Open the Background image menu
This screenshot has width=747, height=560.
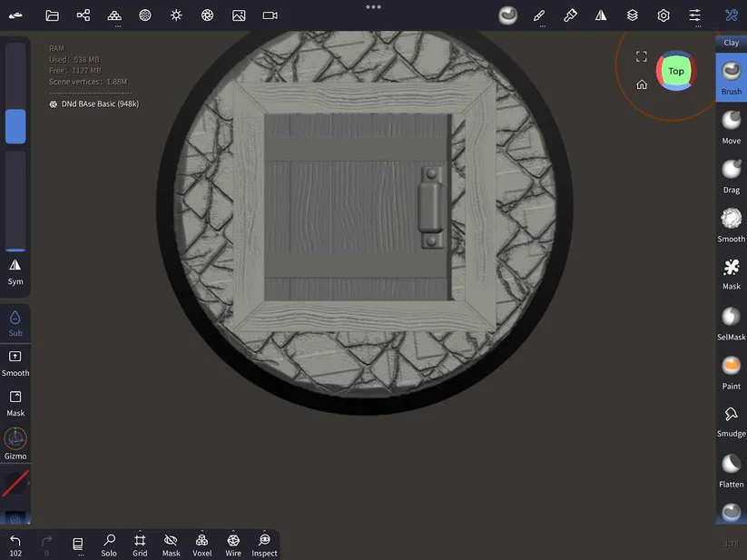239,15
